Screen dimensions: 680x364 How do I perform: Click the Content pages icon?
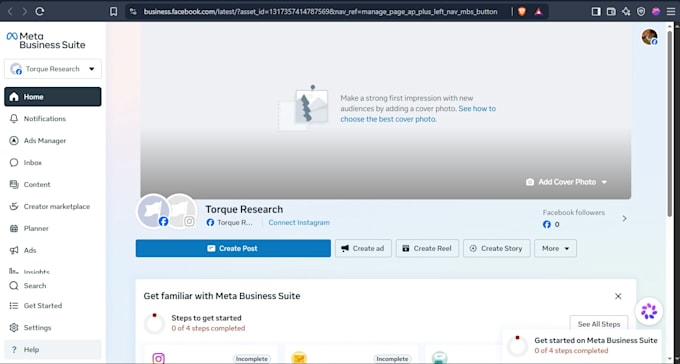pyautogui.click(x=14, y=184)
